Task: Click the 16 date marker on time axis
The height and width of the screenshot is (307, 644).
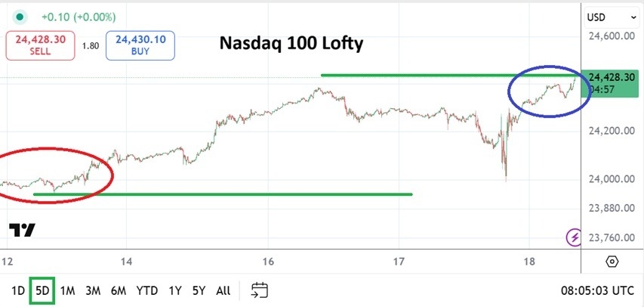Action: pyautogui.click(x=268, y=262)
